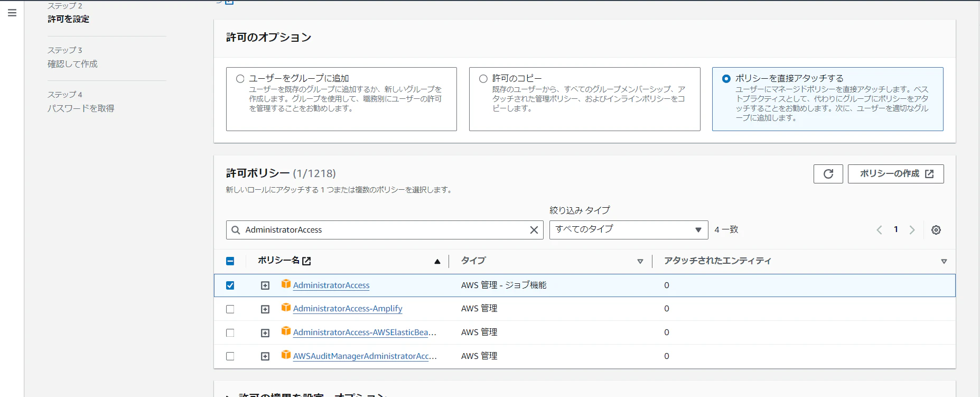This screenshot has width=980, height=397.
Task: Click page number 1 in pagination
Action: click(896, 229)
